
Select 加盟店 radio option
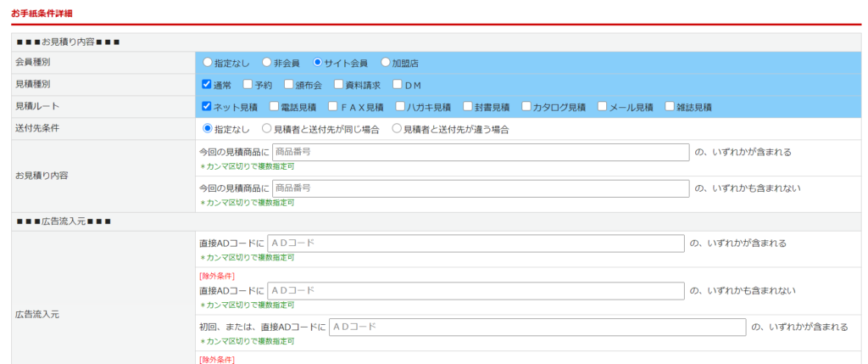(x=386, y=63)
